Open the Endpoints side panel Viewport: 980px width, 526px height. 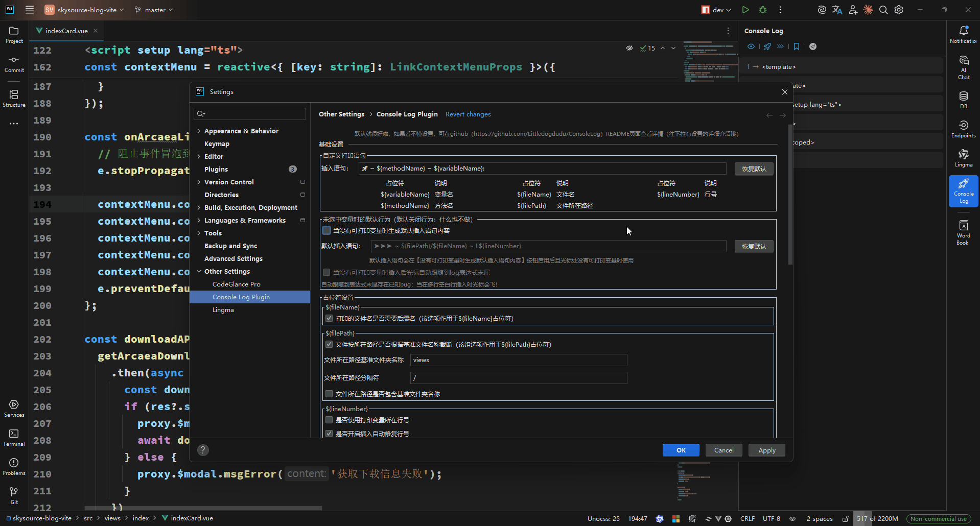[x=963, y=129]
